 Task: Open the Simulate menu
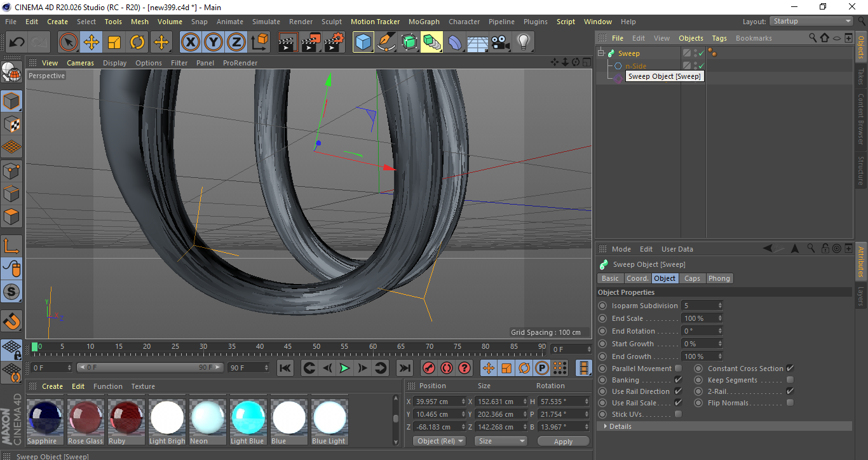[x=266, y=22]
